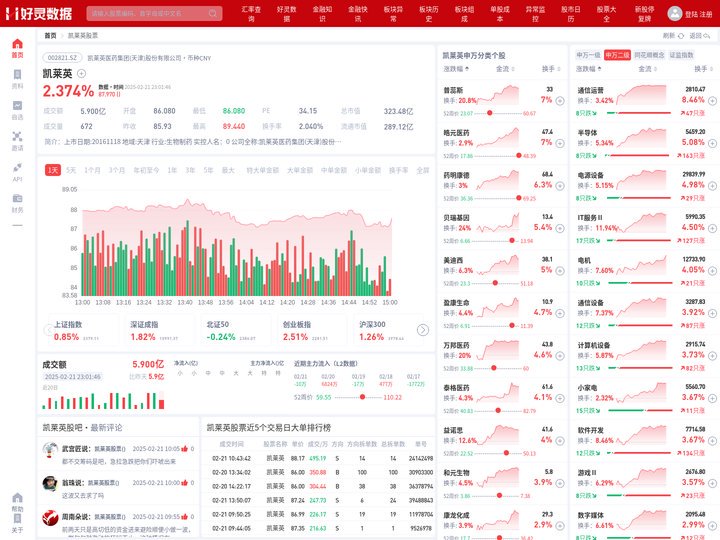
Task: Click the 返回 back button
Action: click(700, 36)
